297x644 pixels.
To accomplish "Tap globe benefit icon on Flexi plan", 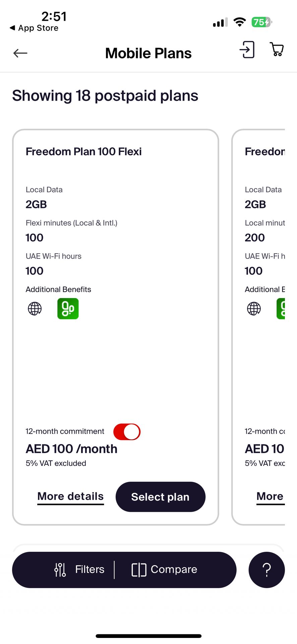I will [35, 309].
